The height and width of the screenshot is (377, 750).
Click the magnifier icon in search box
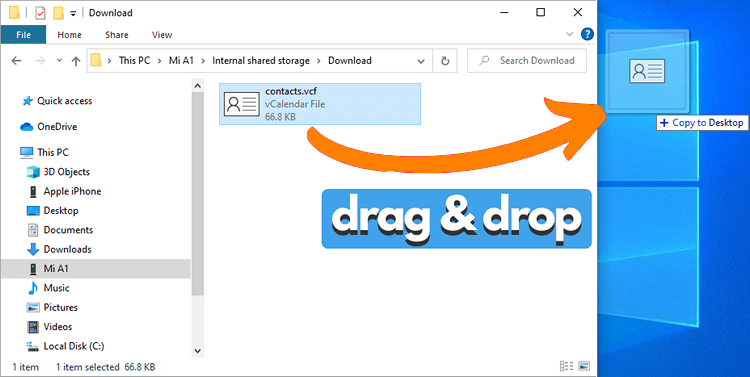(x=485, y=61)
